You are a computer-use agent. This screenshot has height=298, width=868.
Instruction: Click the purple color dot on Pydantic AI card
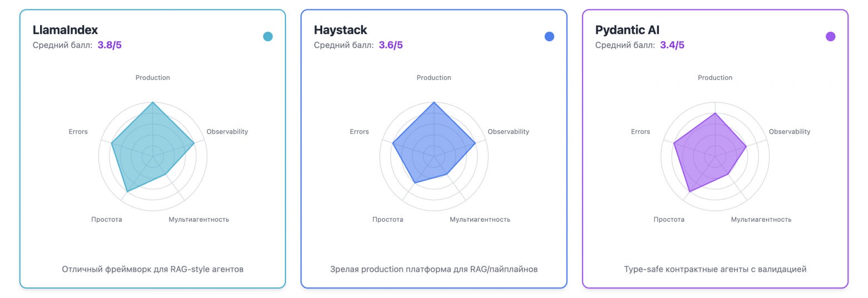830,37
